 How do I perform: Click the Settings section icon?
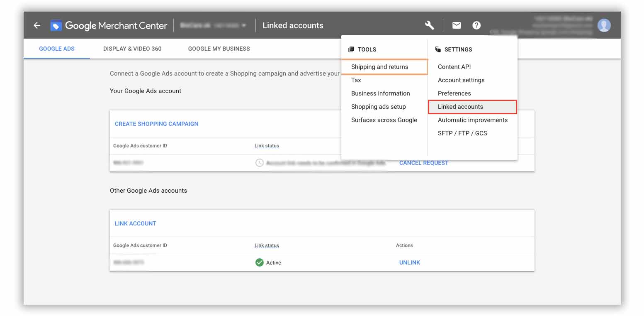click(438, 49)
